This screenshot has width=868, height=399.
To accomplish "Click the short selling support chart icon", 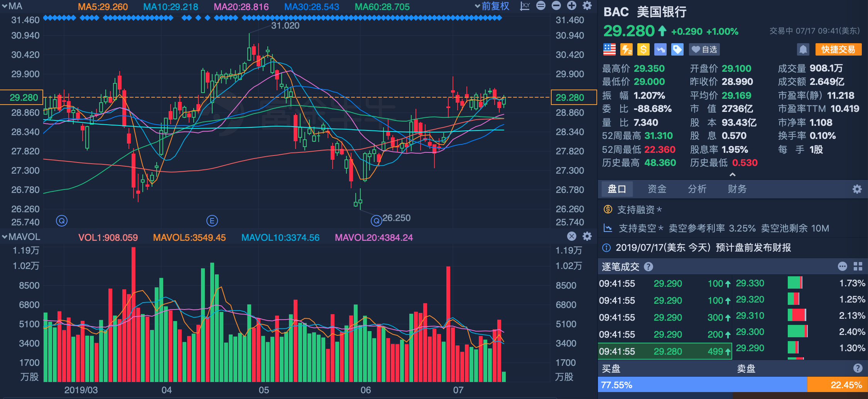I will [608, 228].
